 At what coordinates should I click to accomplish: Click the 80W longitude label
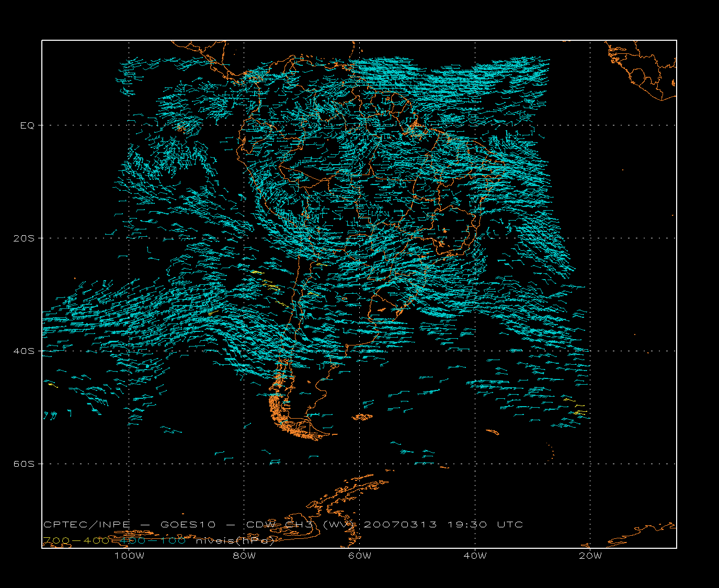tap(244, 556)
